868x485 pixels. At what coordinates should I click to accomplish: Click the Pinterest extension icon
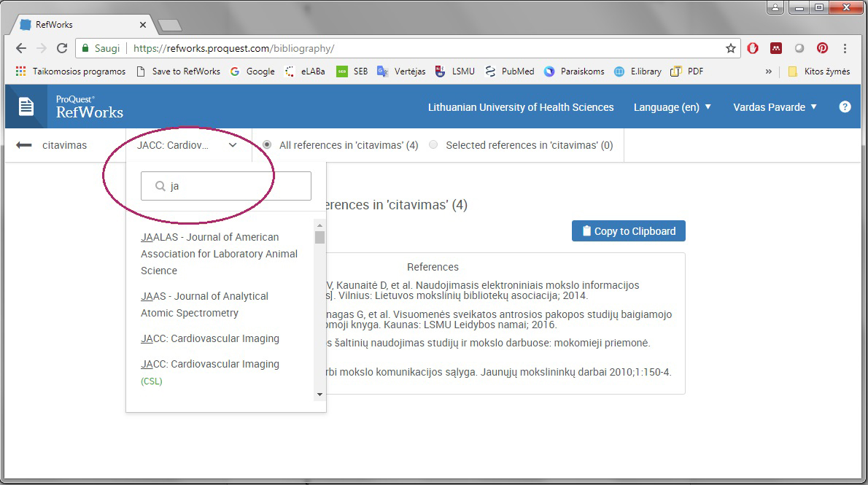click(822, 48)
